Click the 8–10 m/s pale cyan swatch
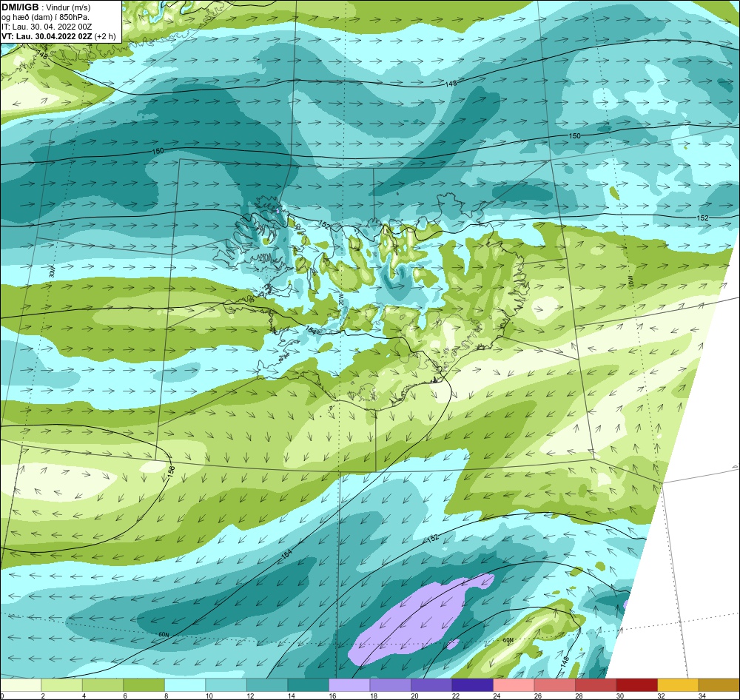 pos(185,685)
